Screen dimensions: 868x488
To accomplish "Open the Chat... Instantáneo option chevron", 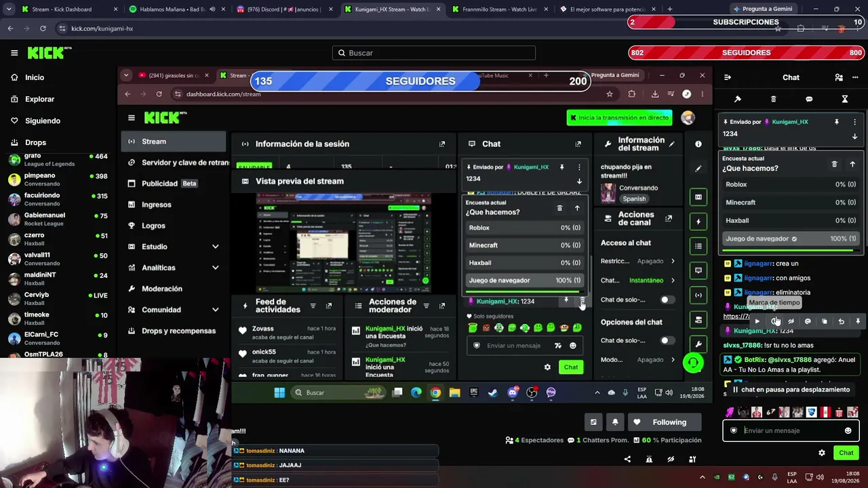I will [673, 280].
